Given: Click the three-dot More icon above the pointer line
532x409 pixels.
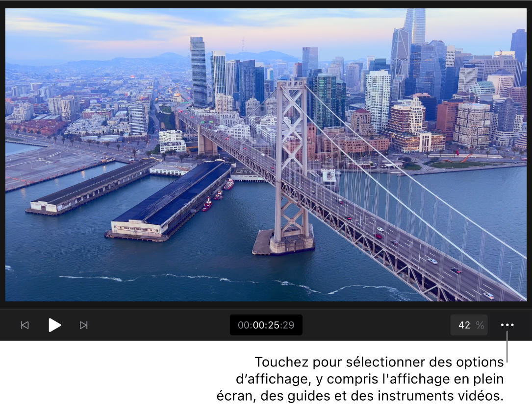Looking at the screenshot, I should pyautogui.click(x=507, y=325).
